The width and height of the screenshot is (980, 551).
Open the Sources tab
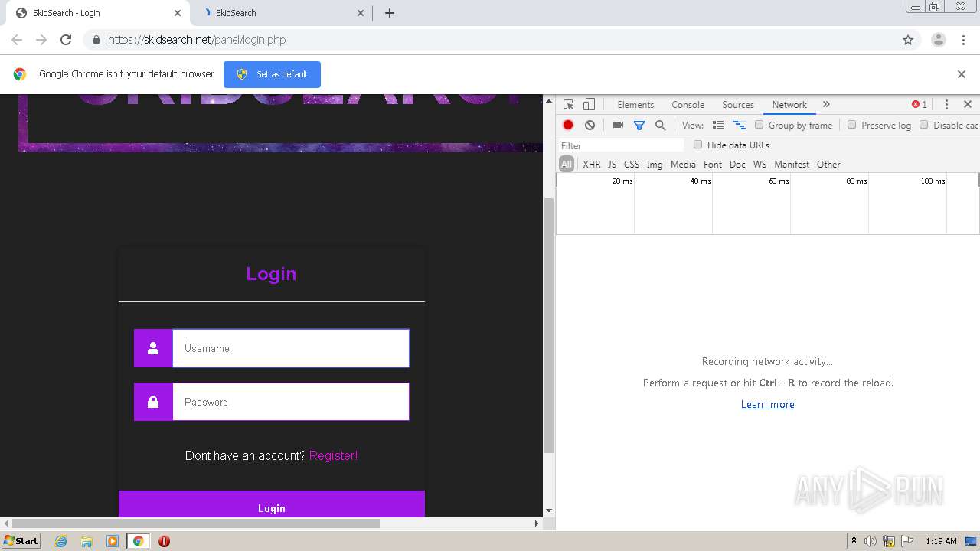pos(738,105)
